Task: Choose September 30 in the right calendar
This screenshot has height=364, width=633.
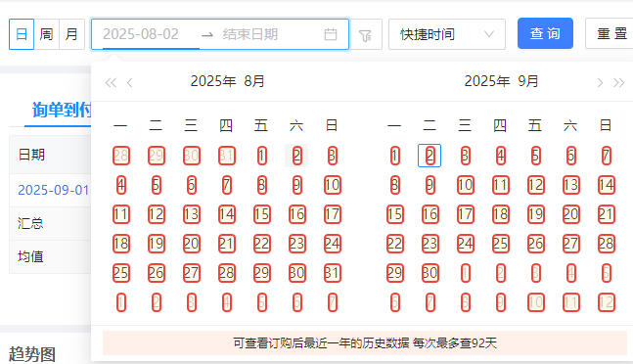Action: (430, 273)
